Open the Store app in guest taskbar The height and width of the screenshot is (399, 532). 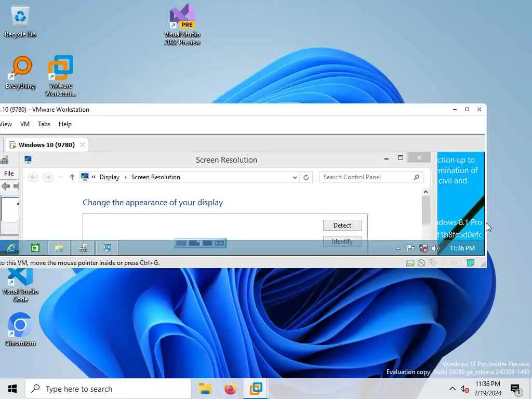pos(35,248)
